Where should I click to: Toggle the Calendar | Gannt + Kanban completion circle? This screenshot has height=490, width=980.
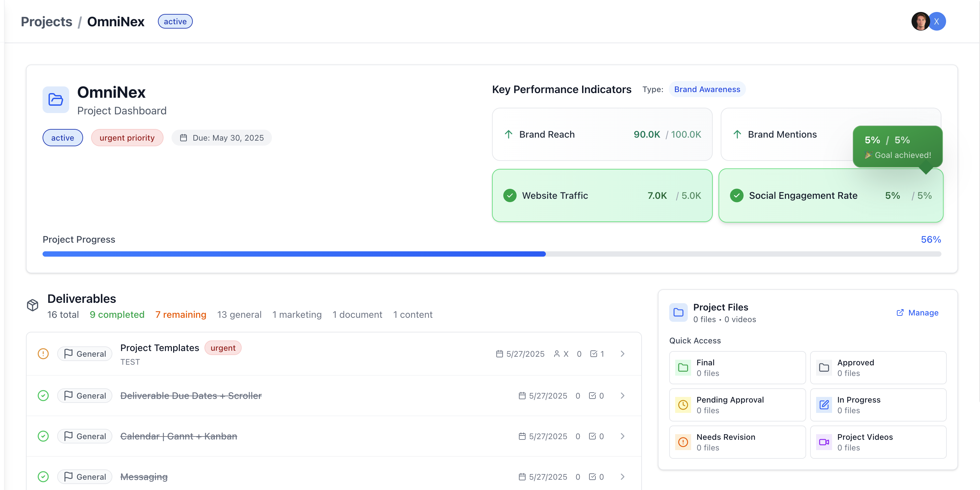(x=43, y=436)
